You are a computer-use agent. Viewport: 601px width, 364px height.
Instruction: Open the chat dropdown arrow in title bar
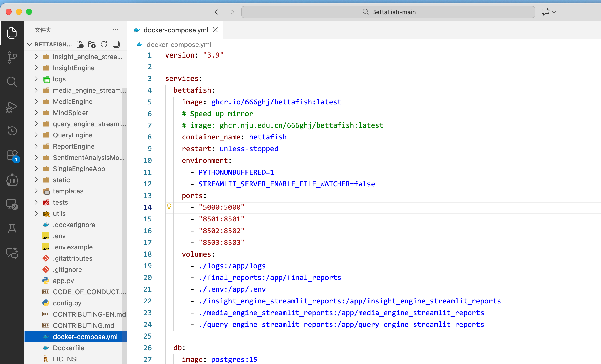pos(554,12)
